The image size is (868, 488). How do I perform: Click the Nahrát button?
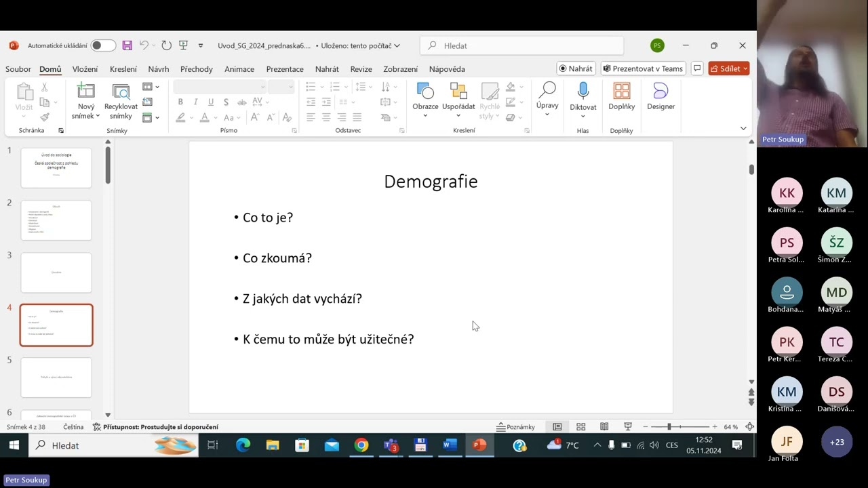[576, 68]
